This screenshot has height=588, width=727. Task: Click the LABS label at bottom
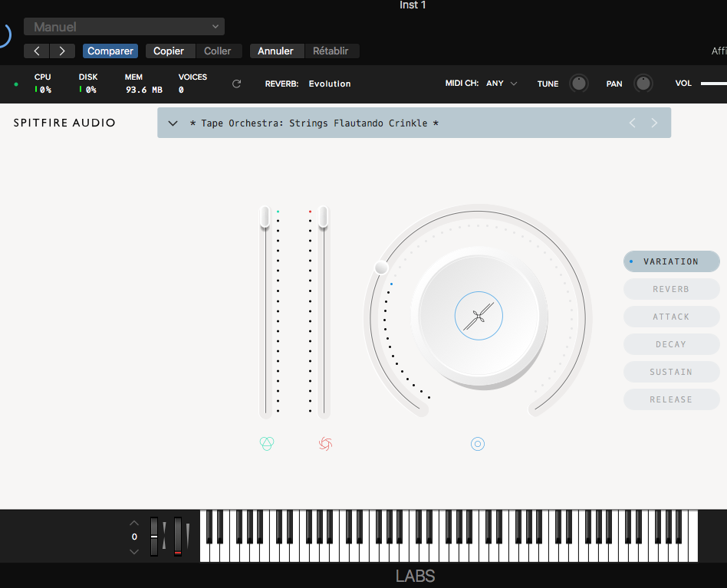coord(416,576)
